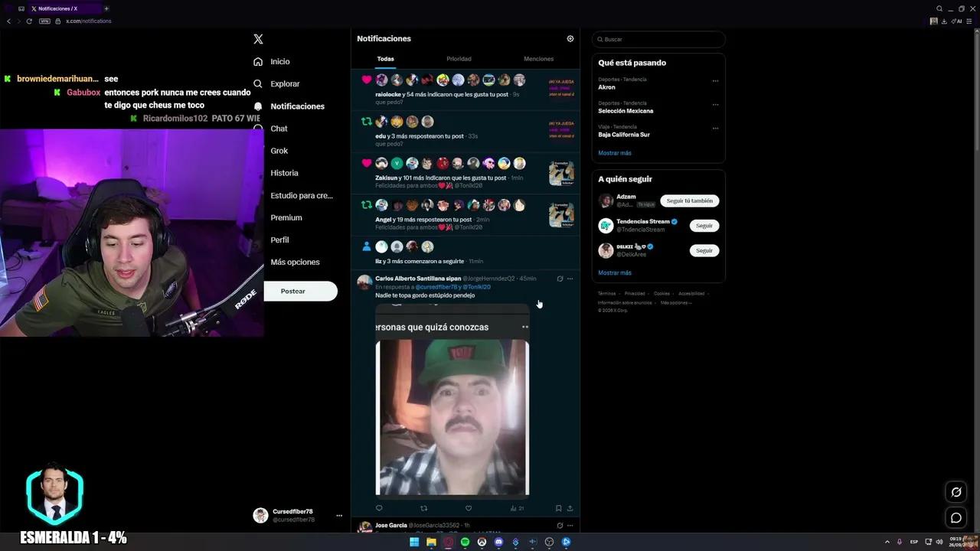Open the Zakisun likes notification heart icon
The image size is (980, 551).
[367, 163]
